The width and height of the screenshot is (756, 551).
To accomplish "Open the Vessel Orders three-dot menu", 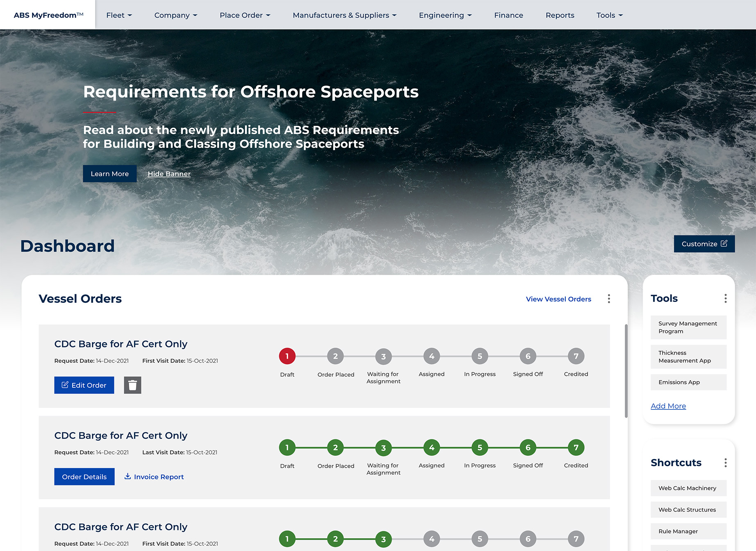I will (x=609, y=299).
